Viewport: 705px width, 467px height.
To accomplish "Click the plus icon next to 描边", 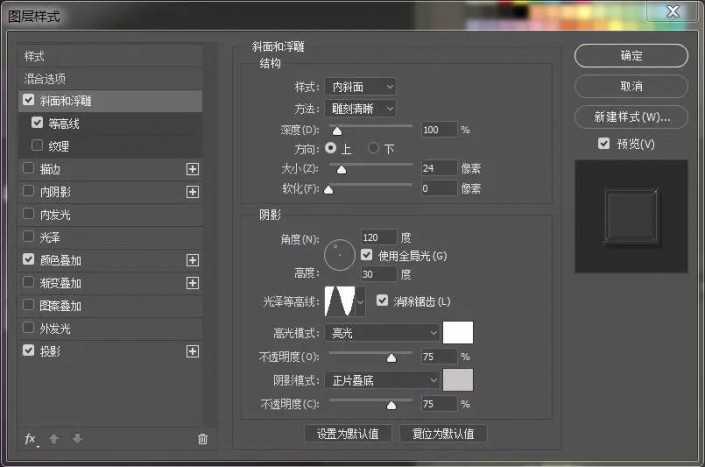I will point(193,169).
